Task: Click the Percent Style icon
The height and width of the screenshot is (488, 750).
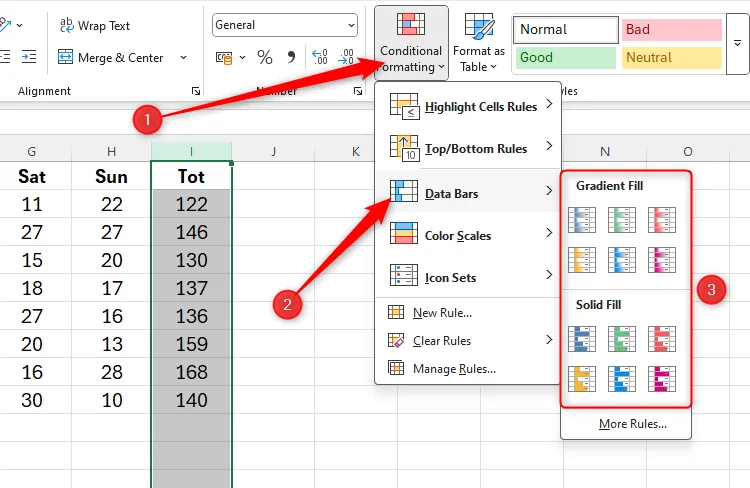Action: [x=265, y=58]
